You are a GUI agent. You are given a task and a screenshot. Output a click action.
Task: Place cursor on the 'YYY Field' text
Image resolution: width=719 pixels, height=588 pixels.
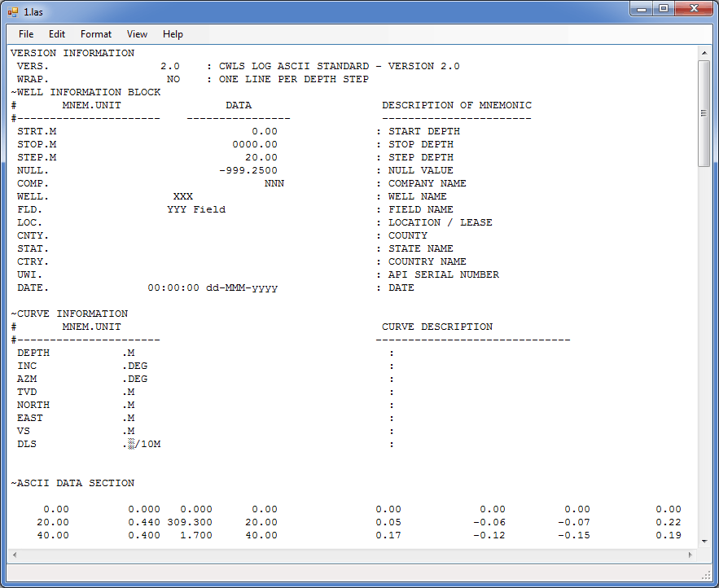(196, 209)
